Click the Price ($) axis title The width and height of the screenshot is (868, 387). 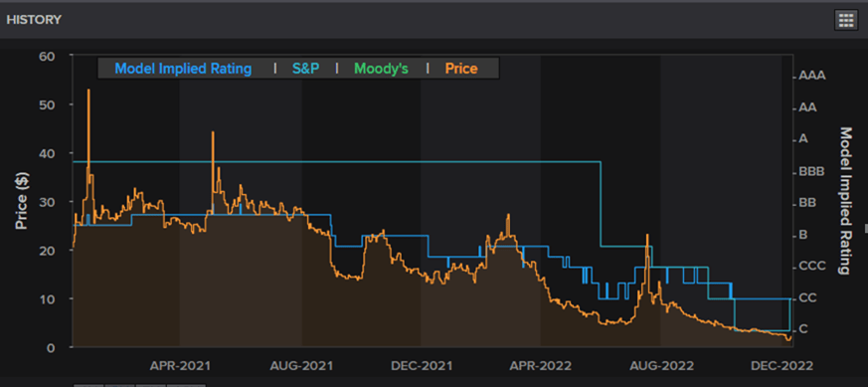click(21, 202)
